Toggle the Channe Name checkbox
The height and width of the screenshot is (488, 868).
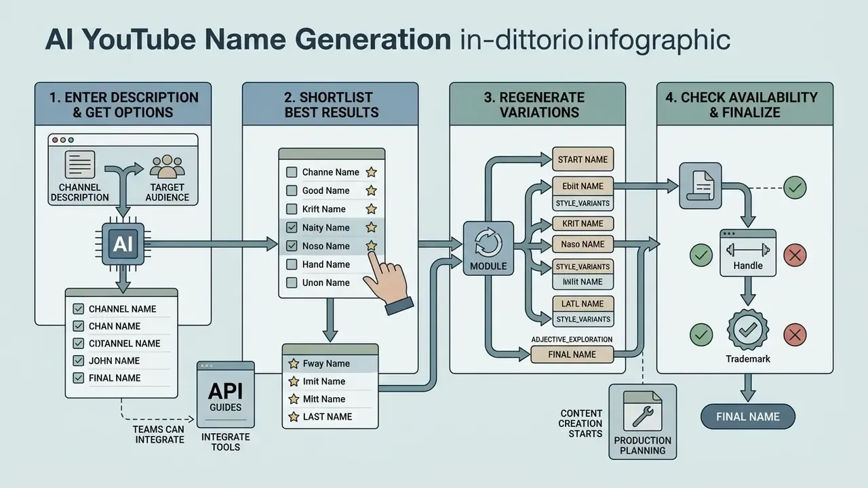click(x=292, y=172)
